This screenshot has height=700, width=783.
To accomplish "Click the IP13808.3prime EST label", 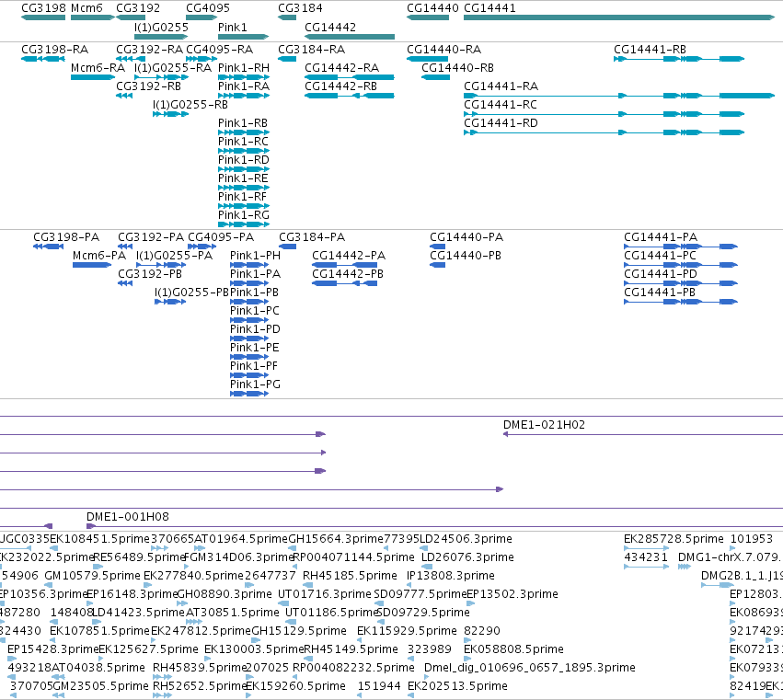I will click(x=451, y=575).
